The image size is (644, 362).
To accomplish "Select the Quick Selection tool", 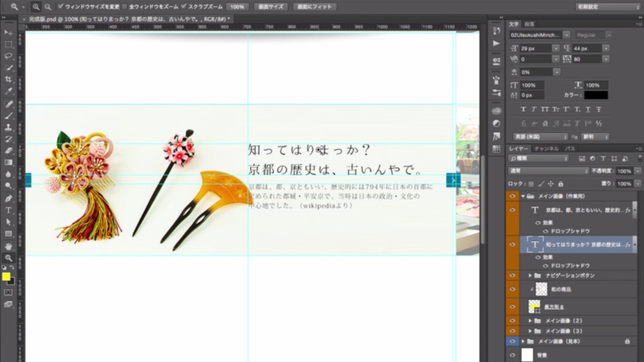I will (8, 67).
